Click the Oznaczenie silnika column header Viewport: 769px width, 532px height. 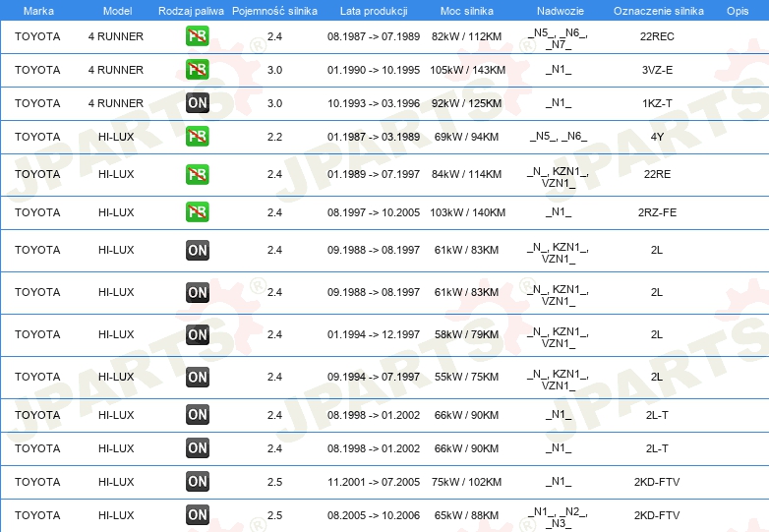(659, 11)
